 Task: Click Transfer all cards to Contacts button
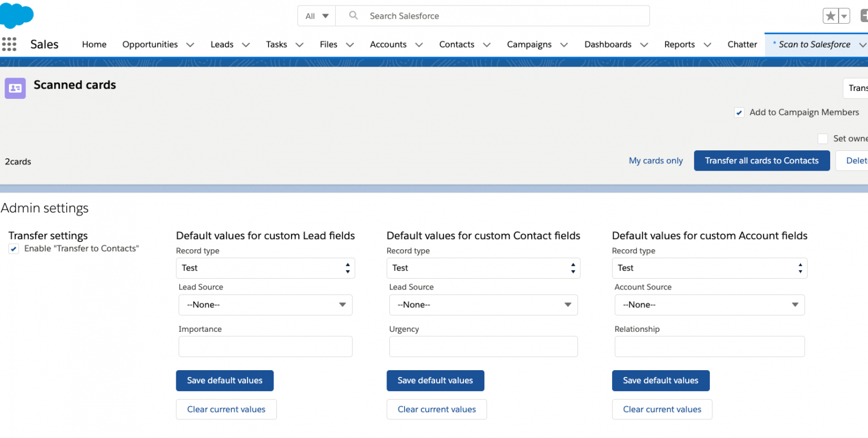click(x=762, y=161)
